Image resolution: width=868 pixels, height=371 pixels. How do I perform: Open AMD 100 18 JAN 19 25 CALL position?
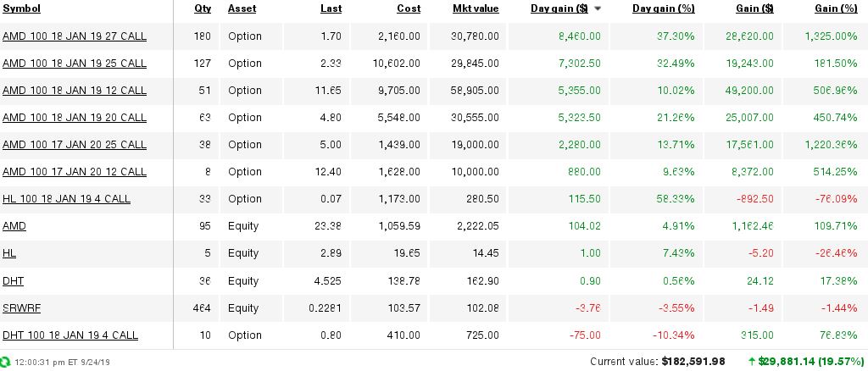coord(75,64)
